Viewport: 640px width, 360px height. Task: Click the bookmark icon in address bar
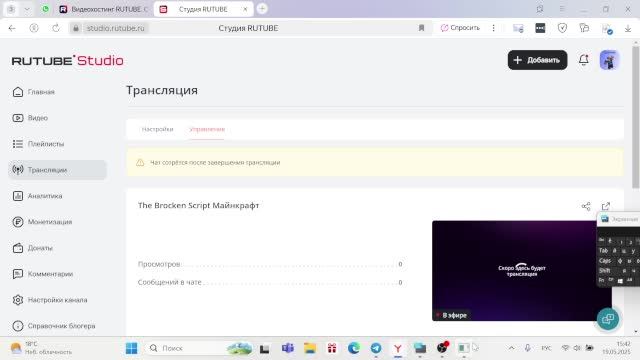[421, 28]
